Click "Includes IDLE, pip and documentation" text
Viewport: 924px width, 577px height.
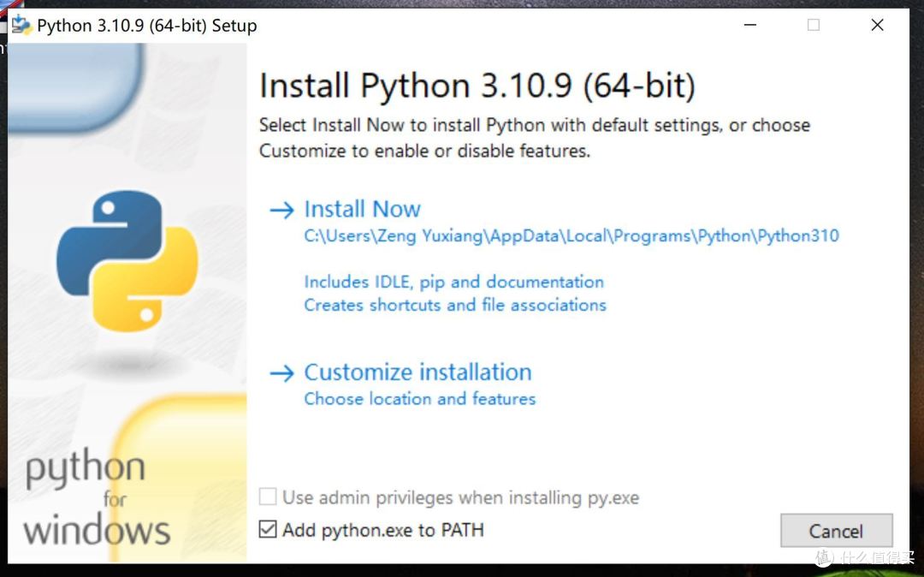453,282
